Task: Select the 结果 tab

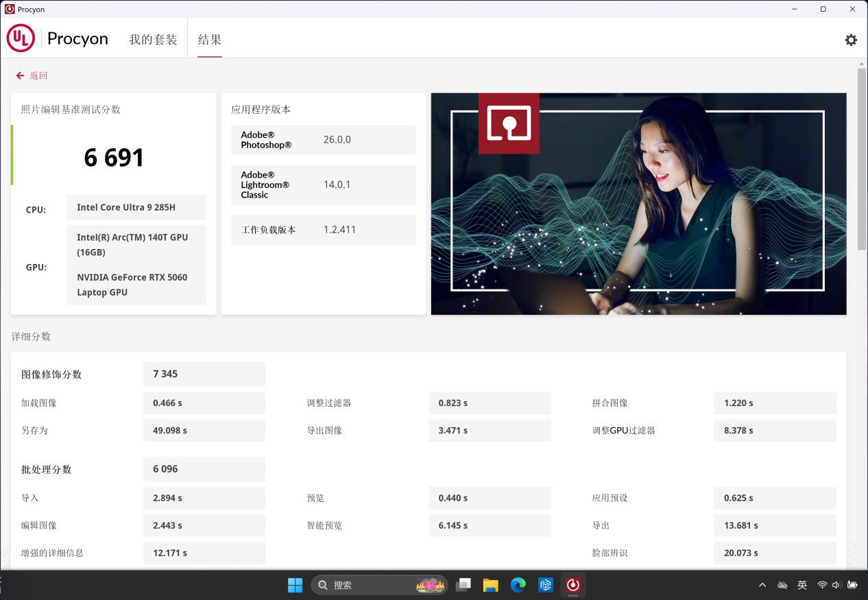Action: 209,39
